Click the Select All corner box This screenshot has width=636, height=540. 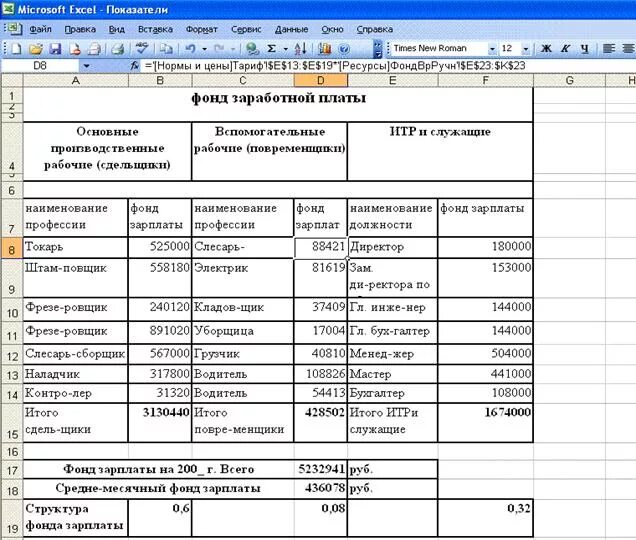[x=12, y=80]
